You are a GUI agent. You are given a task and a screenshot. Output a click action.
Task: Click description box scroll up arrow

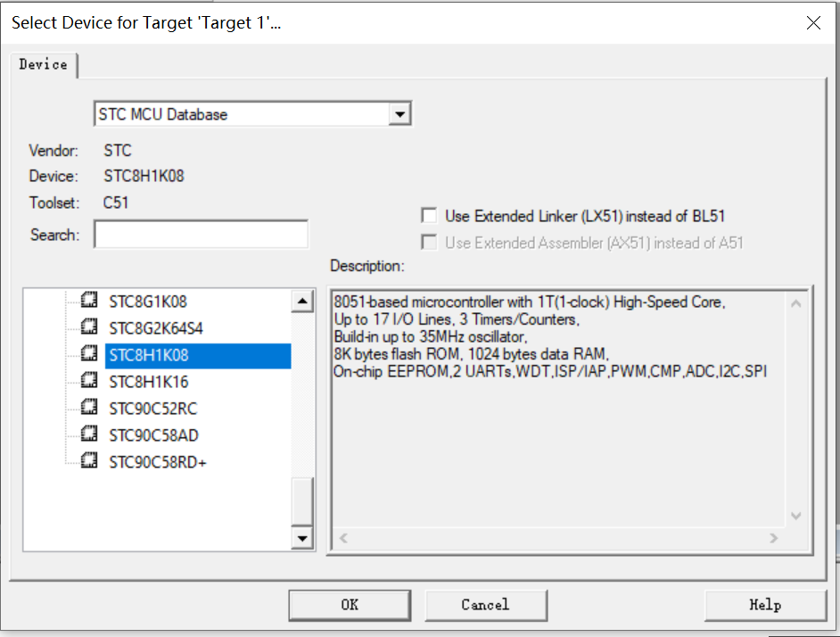[x=796, y=303]
